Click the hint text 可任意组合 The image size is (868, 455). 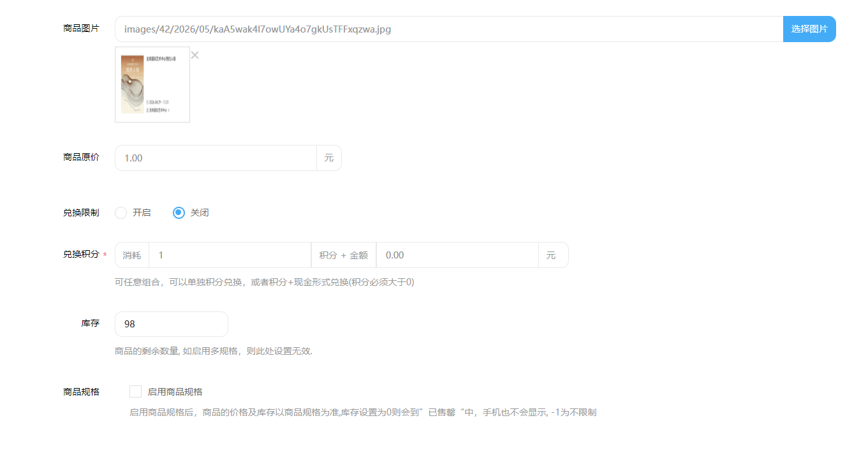(265, 282)
